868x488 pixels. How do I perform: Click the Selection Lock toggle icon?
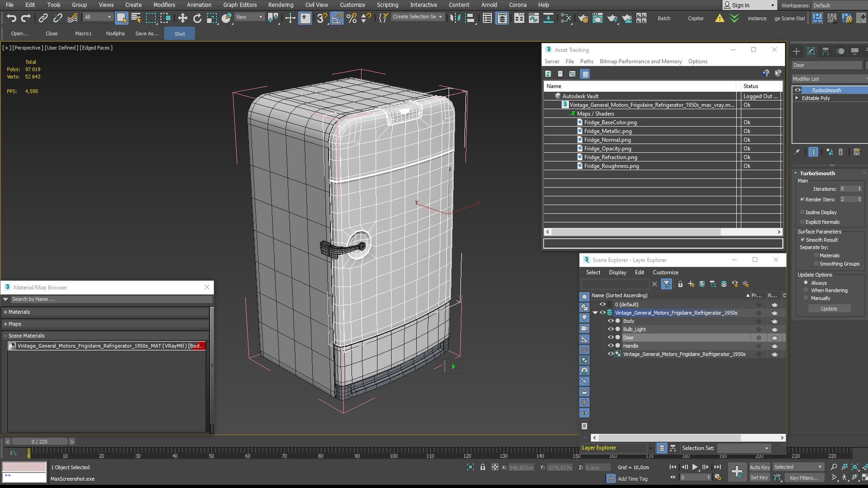pyautogui.click(x=482, y=467)
